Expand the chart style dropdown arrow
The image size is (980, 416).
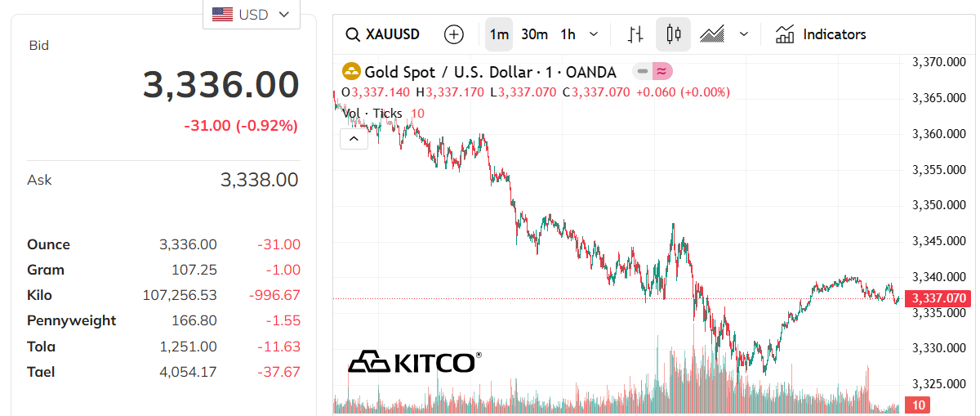coord(743,34)
